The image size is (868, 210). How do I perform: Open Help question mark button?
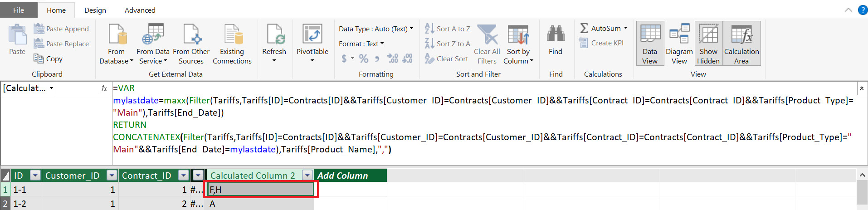coord(863,10)
